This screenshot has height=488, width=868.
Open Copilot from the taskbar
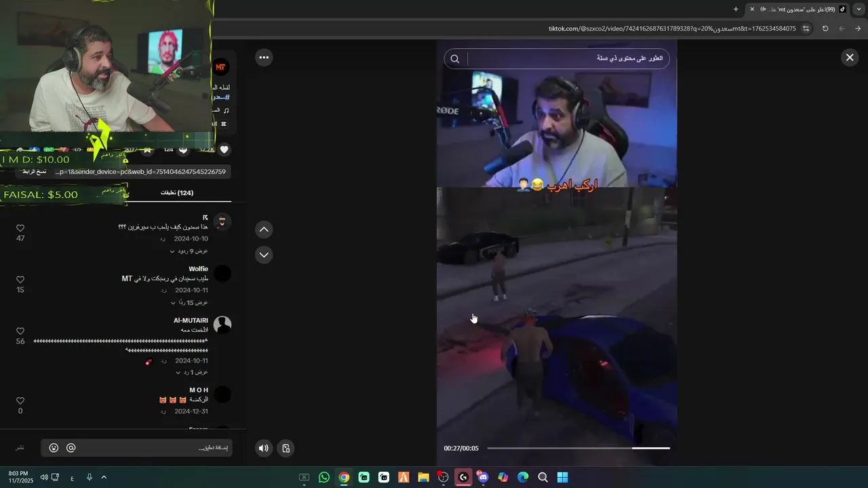[503, 477]
